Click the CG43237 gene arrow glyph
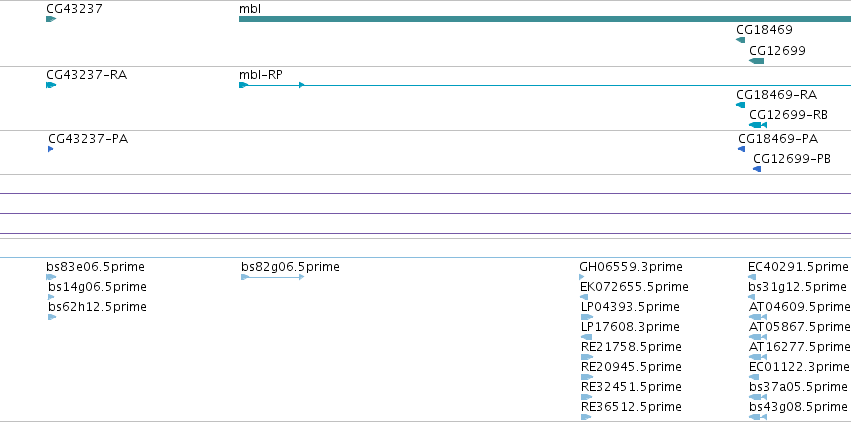Screen dimensions: 851x422 point(51,19)
